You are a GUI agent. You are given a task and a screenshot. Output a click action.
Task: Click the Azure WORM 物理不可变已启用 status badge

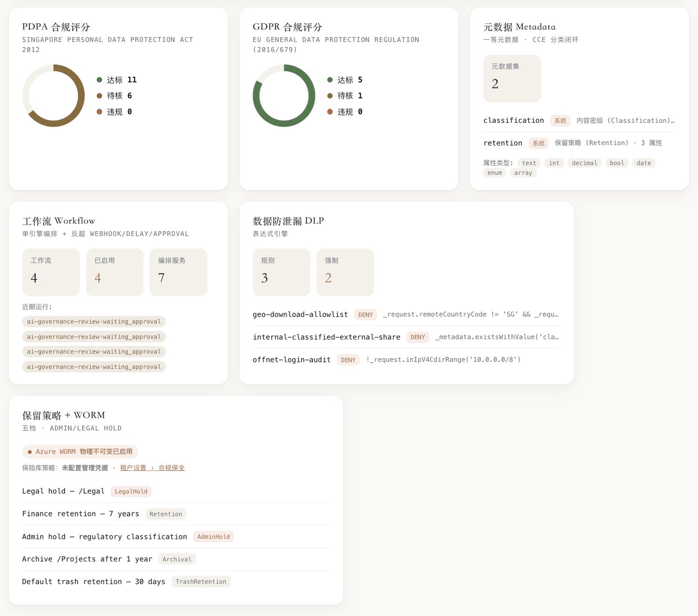point(80,451)
